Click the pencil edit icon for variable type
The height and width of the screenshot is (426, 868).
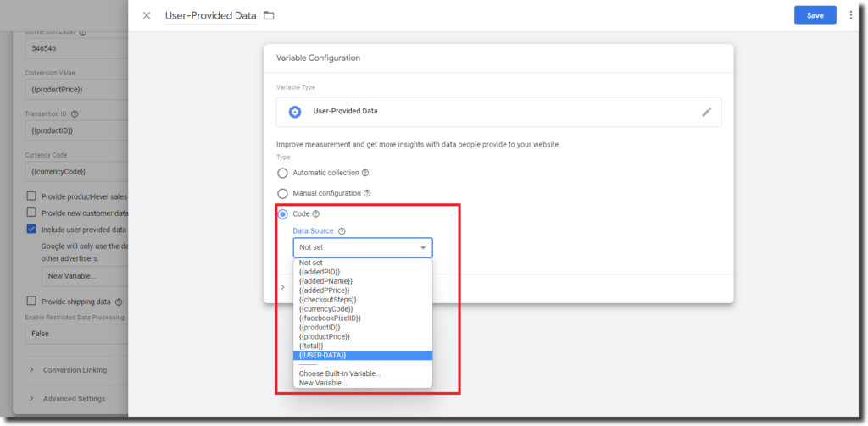coord(706,112)
